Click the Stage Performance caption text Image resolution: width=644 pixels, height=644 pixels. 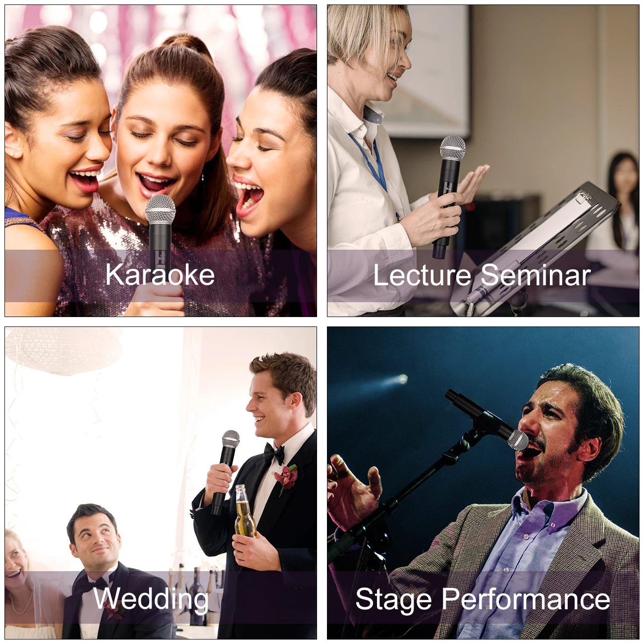tap(483, 599)
